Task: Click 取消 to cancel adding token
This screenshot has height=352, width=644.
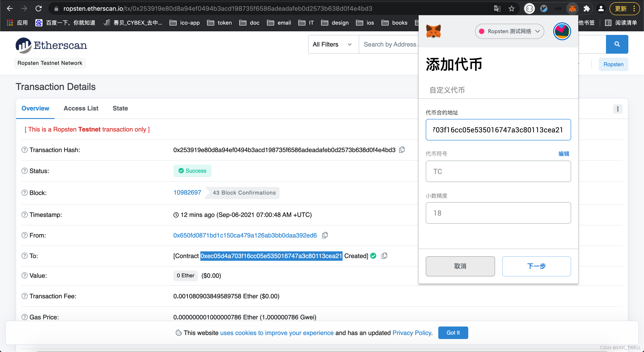Action: pos(460,266)
